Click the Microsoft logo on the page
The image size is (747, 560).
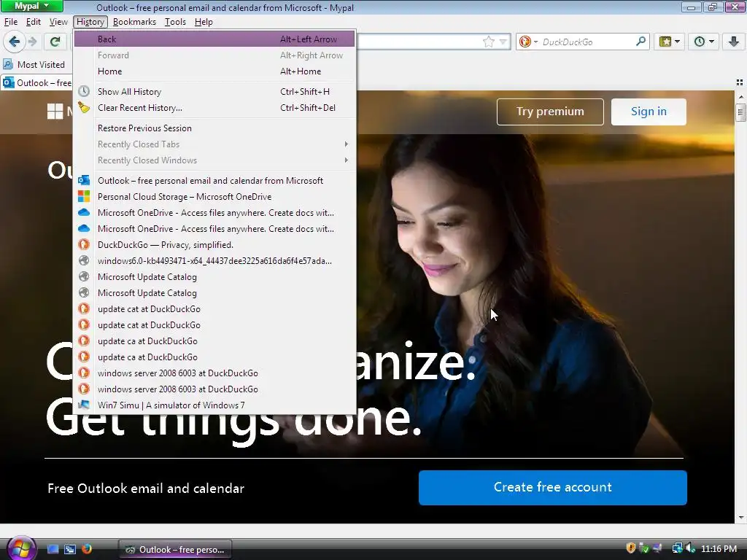coord(55,112)
